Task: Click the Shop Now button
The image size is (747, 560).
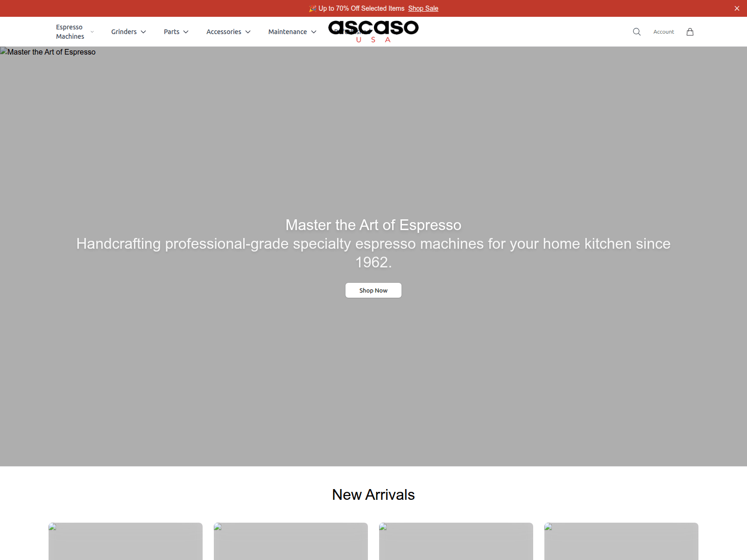Action: coord(373,290)
